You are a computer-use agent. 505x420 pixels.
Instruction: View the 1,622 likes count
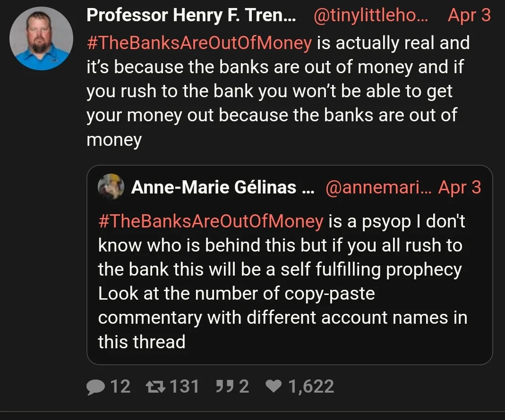[x=311, y=387]
